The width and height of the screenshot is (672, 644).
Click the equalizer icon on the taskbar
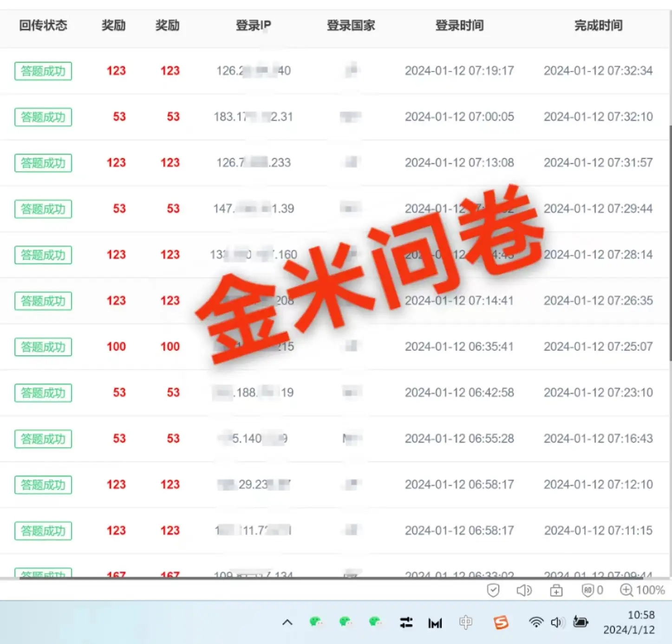tap(406, 622)
